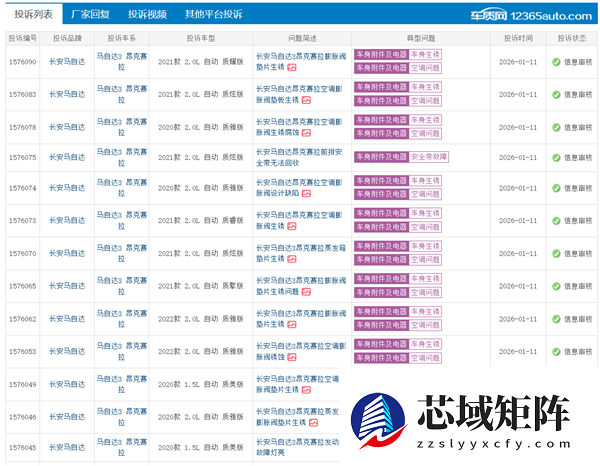600x466 pixels.
Task: Switch to the 投诉列表 tab
Action: coord(34,14)
